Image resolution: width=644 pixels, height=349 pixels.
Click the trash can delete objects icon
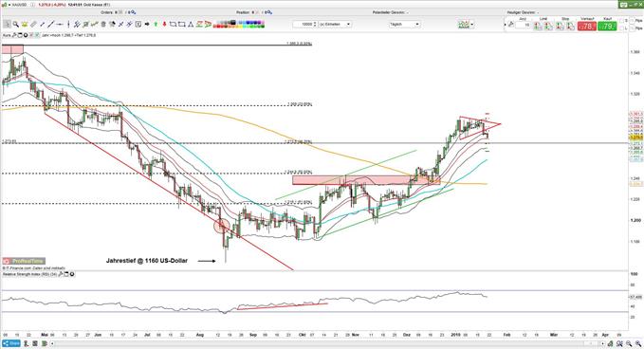point(103,25)
